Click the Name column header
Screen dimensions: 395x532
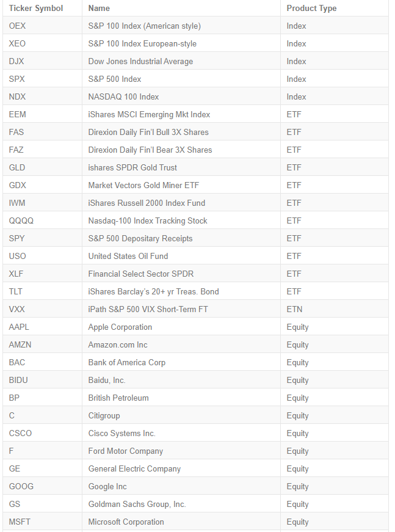[100, 8]
